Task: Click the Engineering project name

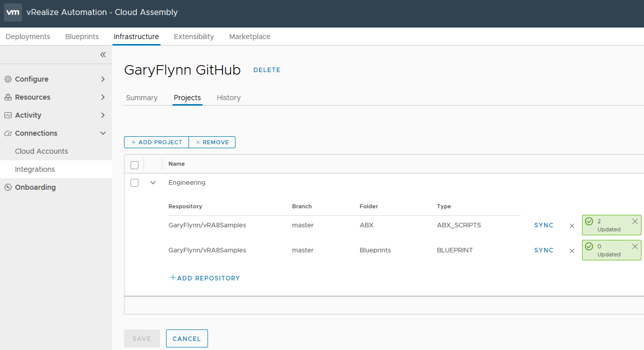Action: point(187,183)
